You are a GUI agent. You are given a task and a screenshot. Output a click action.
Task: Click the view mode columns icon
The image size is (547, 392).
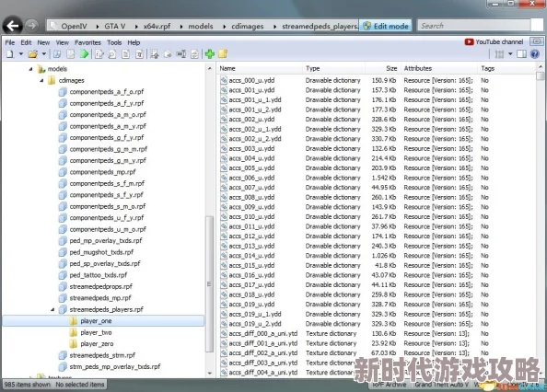coord(499,54)
